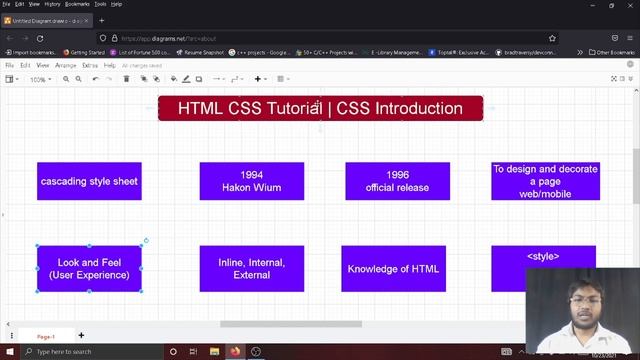Image resolution: width=640 pixels, height=360 pixels.
Task: Show more bookmarks chevron
Action: [x=580, y=53]
